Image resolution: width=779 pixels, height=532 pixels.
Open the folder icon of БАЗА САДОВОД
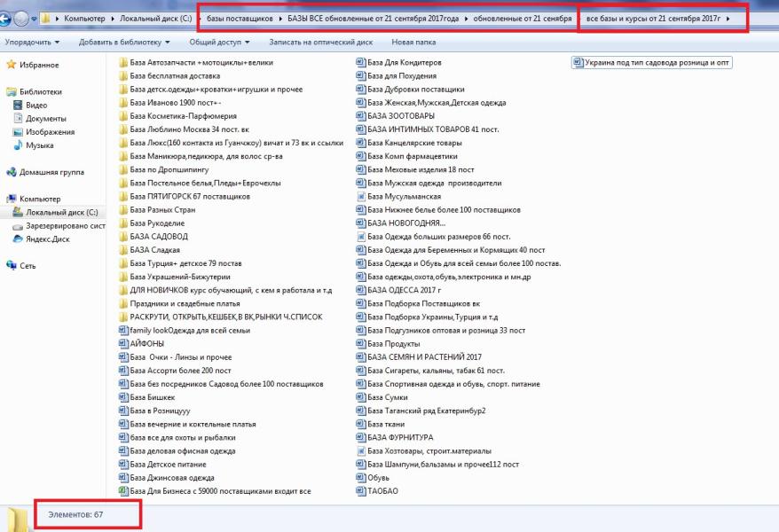123,237
